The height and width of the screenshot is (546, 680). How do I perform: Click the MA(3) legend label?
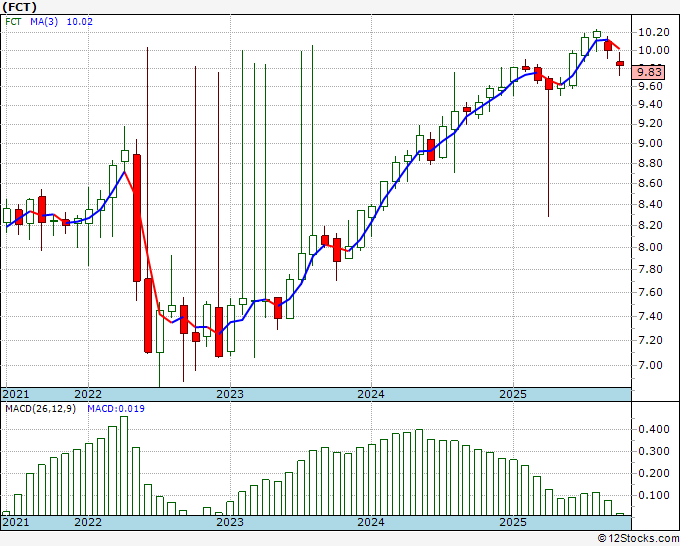(44, 22)
